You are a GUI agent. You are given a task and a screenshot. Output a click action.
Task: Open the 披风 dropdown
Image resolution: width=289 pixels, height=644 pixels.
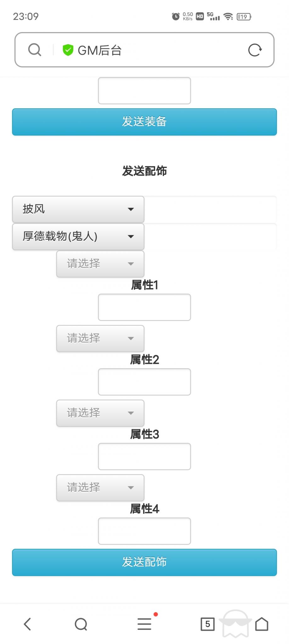(77, 209)
